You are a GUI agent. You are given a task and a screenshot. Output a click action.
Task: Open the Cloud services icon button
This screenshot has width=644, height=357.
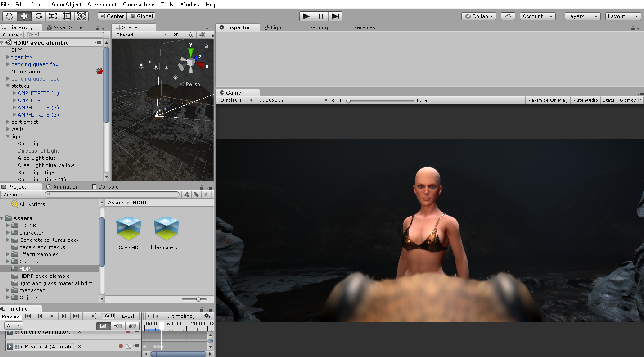[508, 16]
